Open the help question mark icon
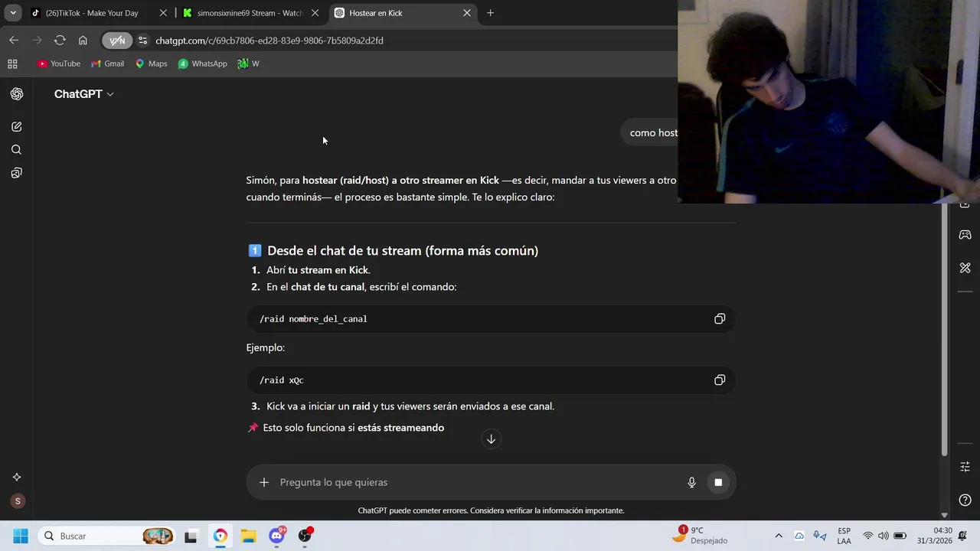 click(x=965, y=500)
